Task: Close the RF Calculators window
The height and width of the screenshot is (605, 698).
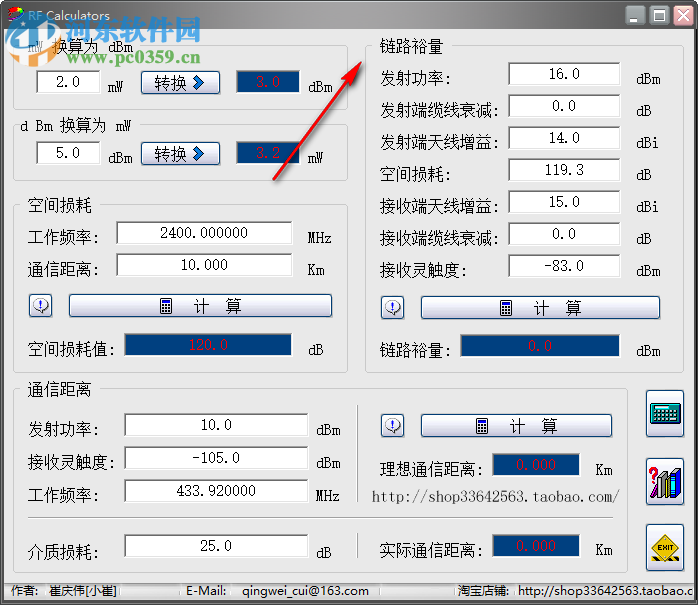Action: pyautogui.click(x=683, y=16)
